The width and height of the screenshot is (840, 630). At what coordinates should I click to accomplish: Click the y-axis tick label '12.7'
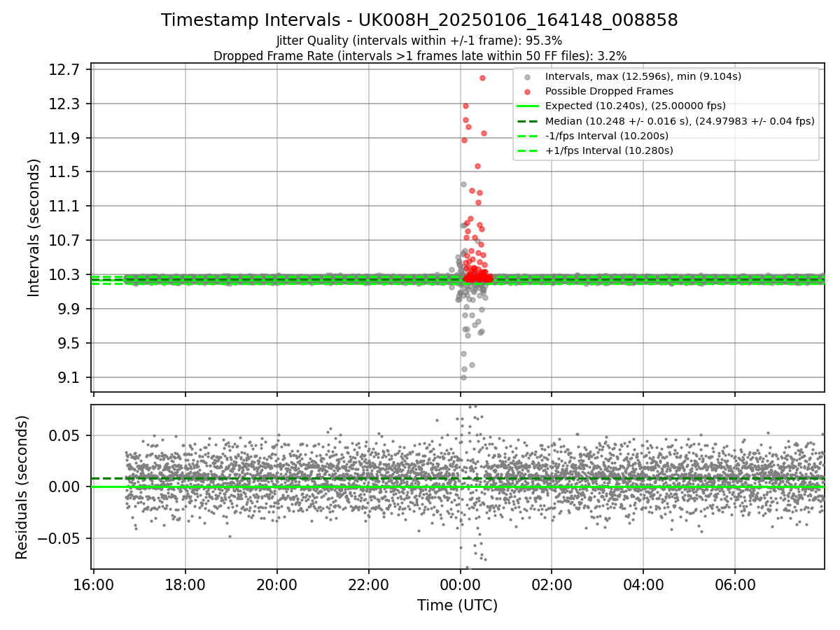click(66, 69)
